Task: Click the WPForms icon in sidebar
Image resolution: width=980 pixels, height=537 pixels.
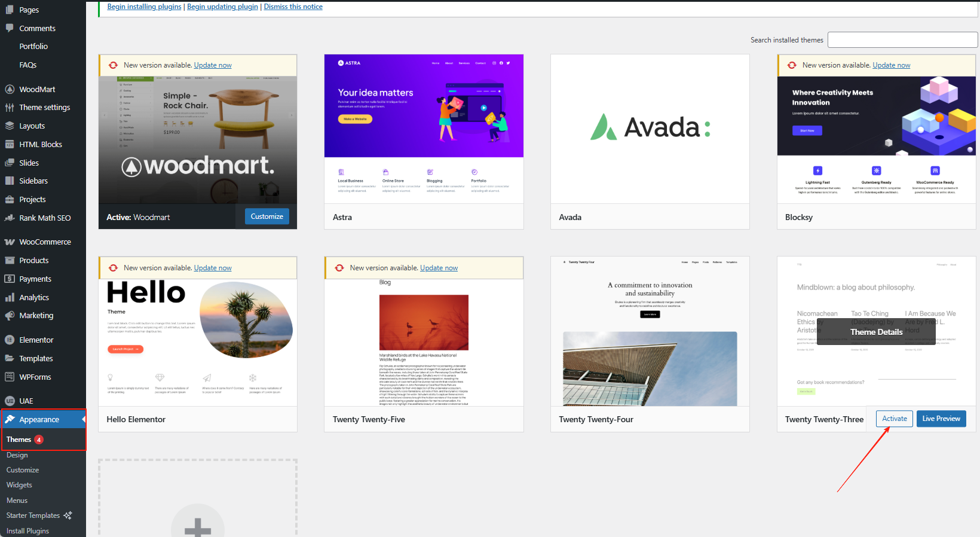Action: [x=10, y=377]
